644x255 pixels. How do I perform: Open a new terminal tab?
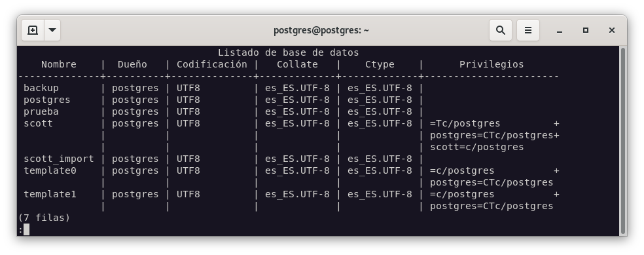tap(33, 30)
